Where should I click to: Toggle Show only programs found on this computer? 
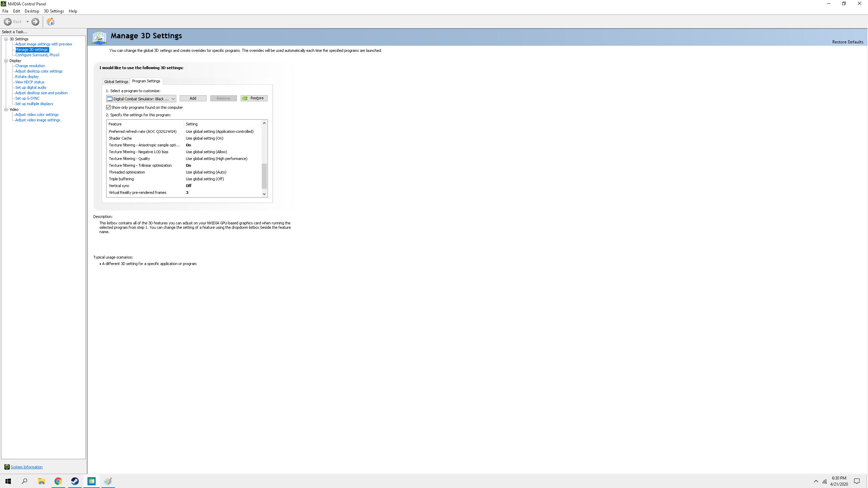[108, 107]
